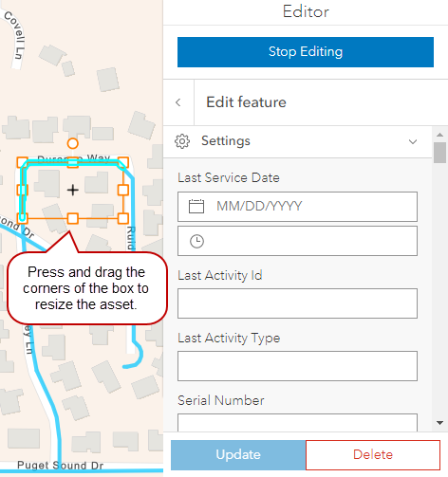Click the Stop Editing button
Viewport: 448px width, 477px height.
(306, 52)
